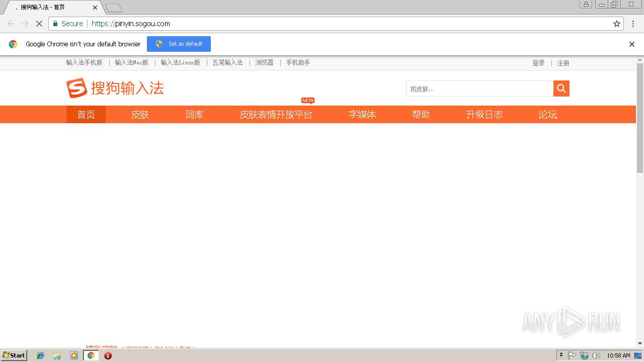Click the network tray icon
This screenshot has height=362, width=644.
coord(584,355)
